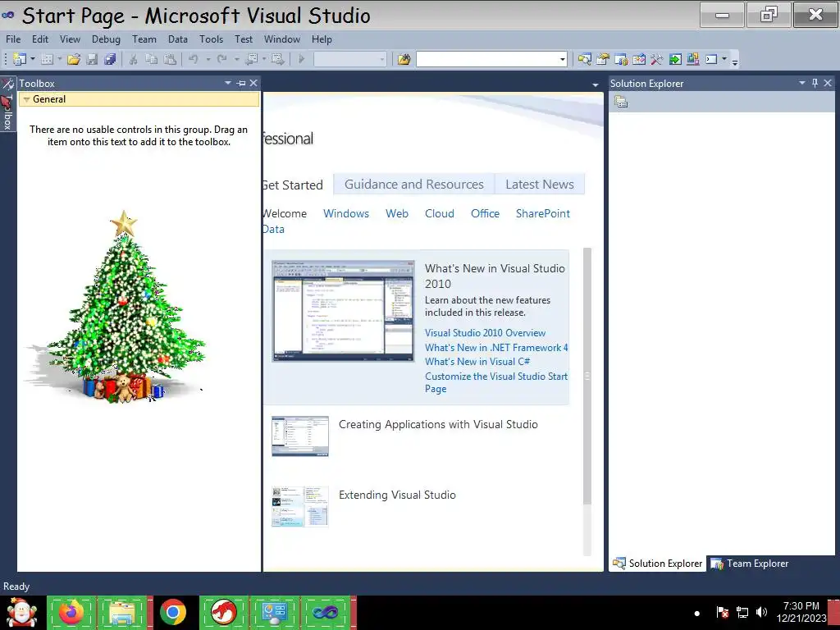This screenshot has width=840, height=630.
Task: Close the Solution Explorer panel
Action: (x=828, y=83)
